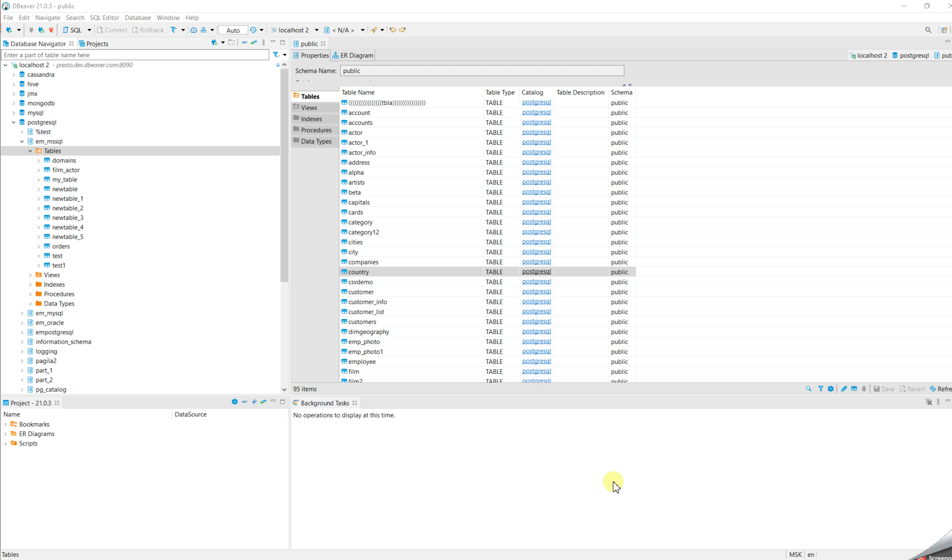Select the Procedures panel in the schema sidebar
The width and height of the screenshot is (952, 560).
point(315,130)
